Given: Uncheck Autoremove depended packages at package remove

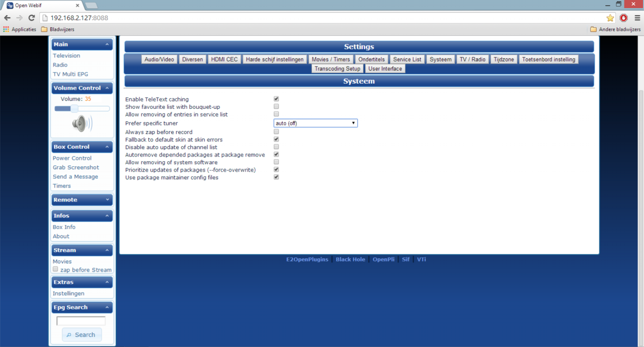Looking at the screenshot, I should coord(276,155).
